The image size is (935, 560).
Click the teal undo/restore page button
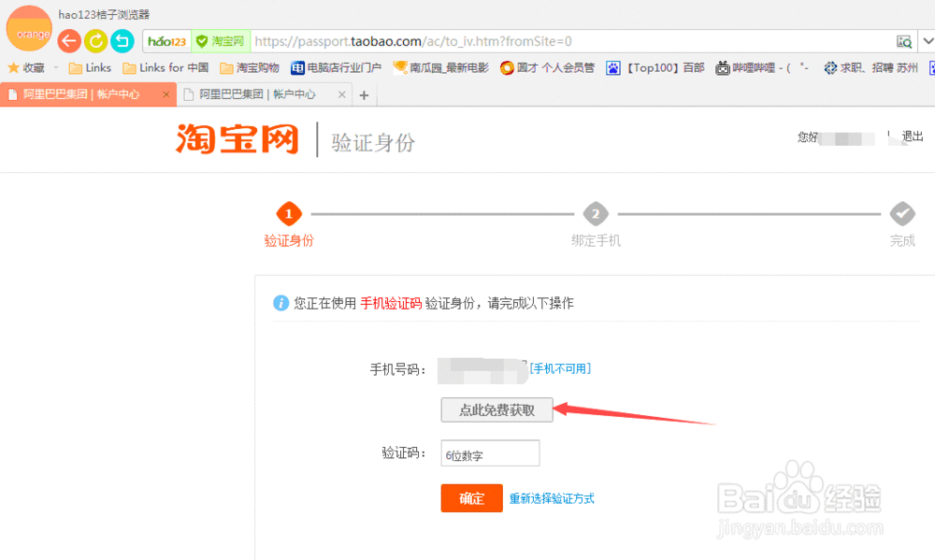pyautogui.click(x=122, y=41)
